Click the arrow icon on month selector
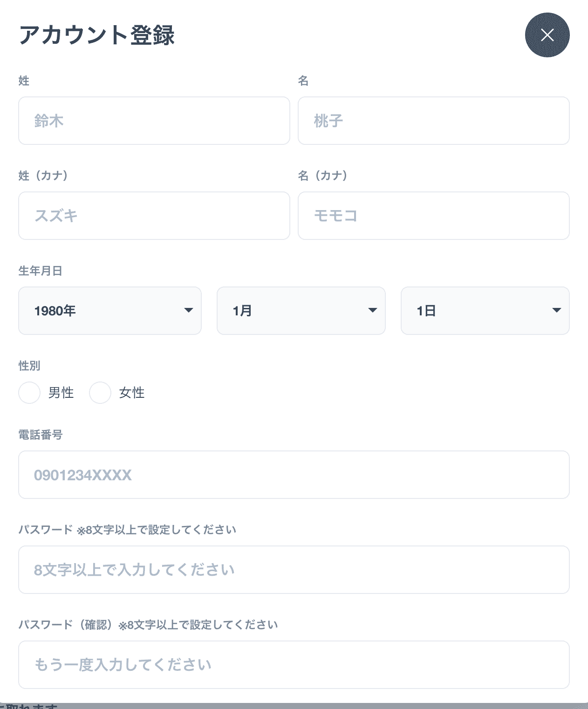 373,310
